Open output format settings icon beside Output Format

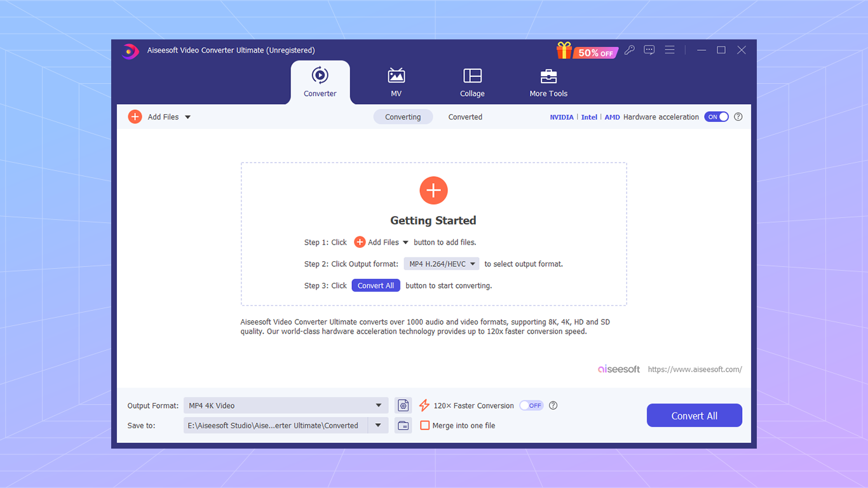point(403,405)
